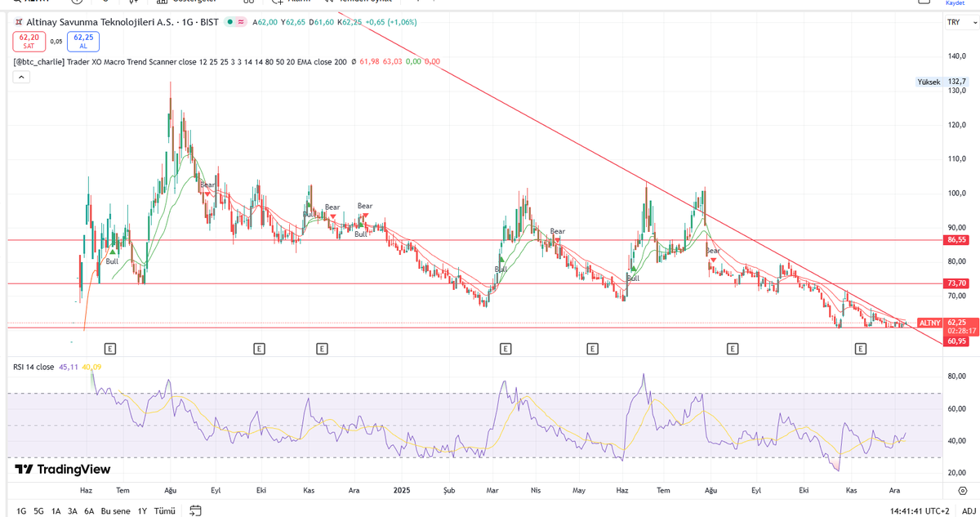The height and width of the screenshot is (517, 980).
Task: Click the AL 62,25 buy button
Action: tap(83, 41)
